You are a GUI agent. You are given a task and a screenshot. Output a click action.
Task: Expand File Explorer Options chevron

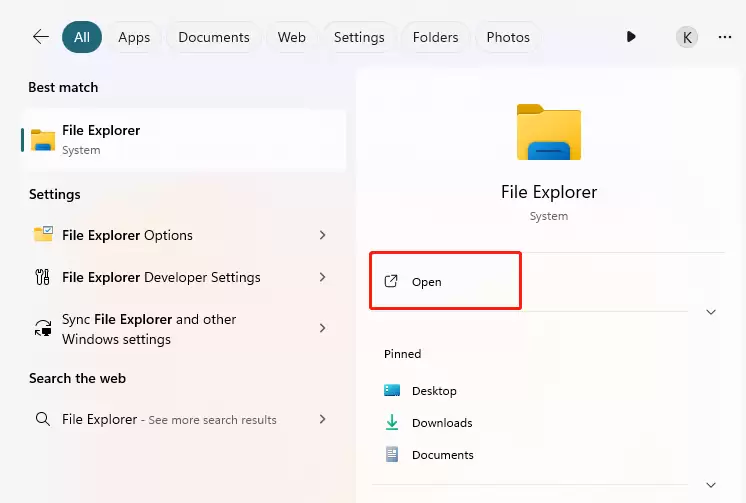[323, 235]
